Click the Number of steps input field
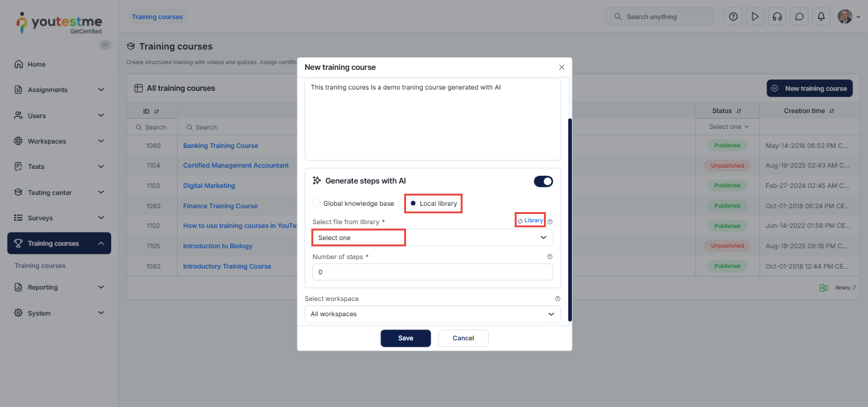 (432, 272)
